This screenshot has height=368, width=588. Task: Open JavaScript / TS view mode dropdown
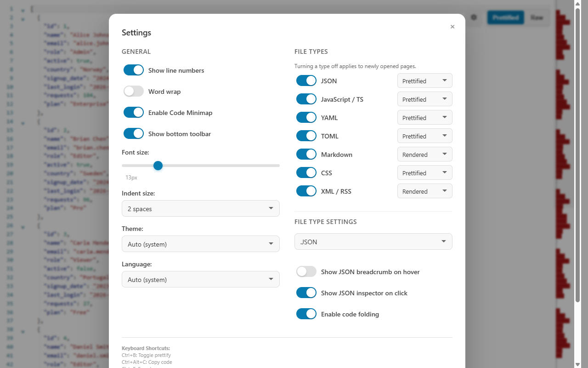425,99
